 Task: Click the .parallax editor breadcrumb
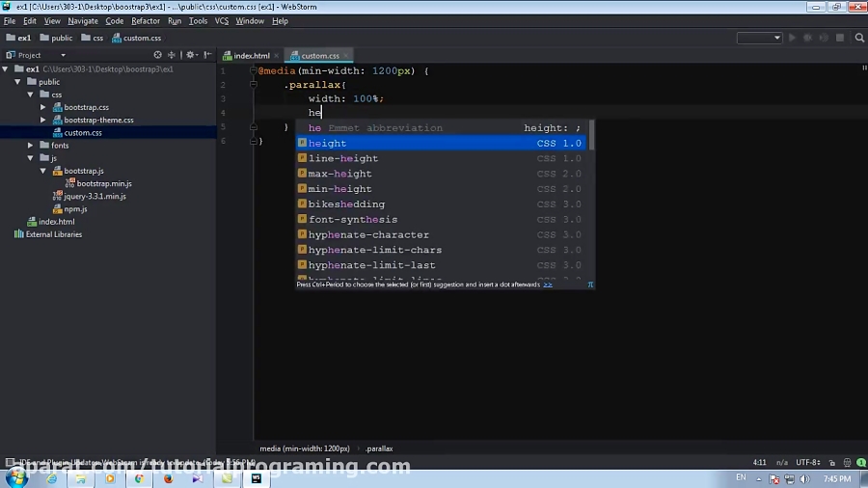click(379, 448)
